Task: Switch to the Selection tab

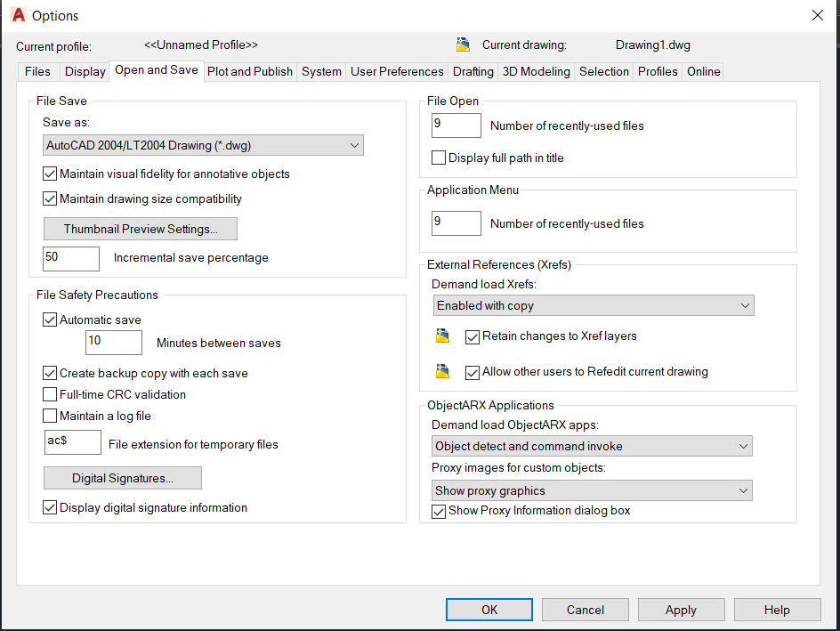Action: click(603, 71)
